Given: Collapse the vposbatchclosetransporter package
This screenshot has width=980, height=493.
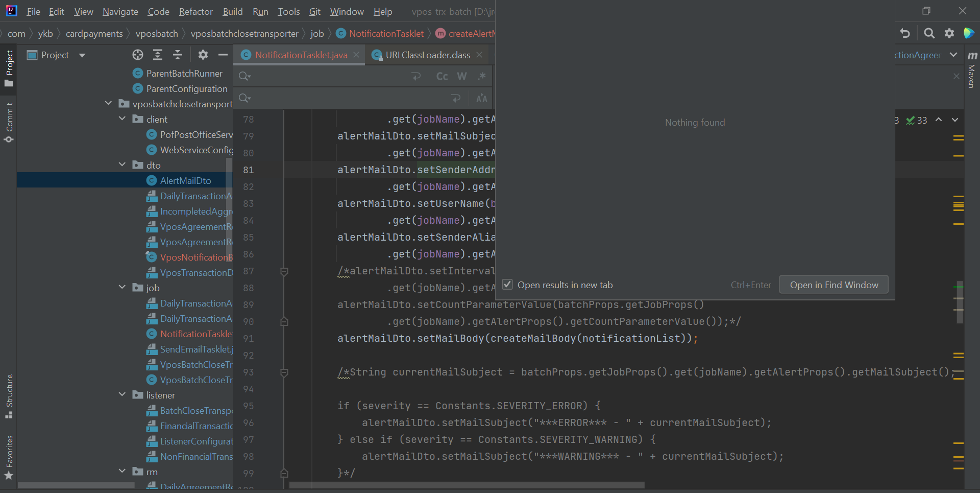Looking at the screenshot, I should [108, 103].
